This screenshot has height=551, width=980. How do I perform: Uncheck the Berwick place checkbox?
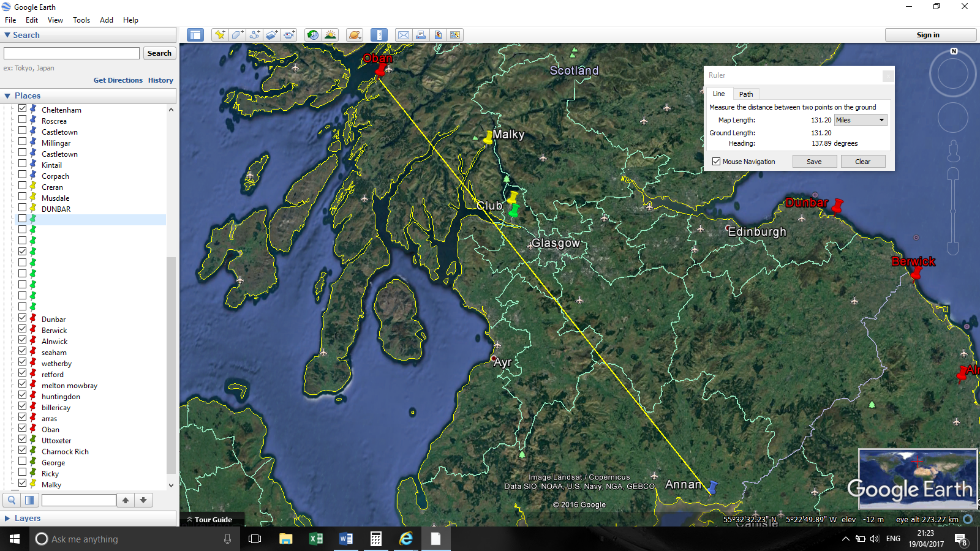click(x=22, y=329)
